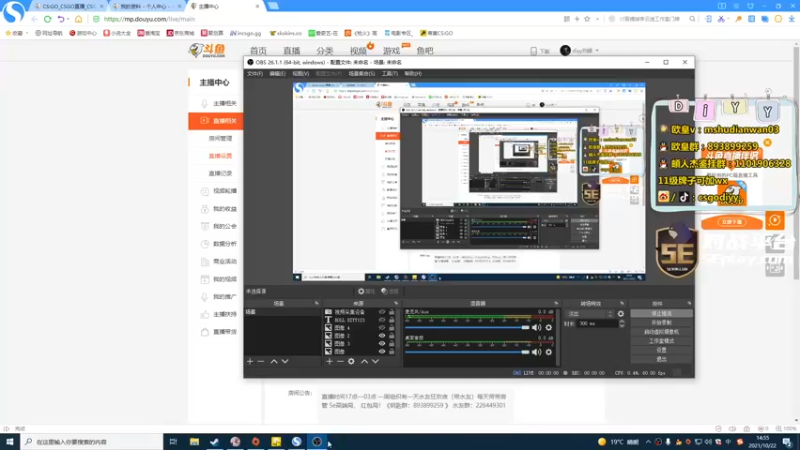Switch to the CSGO browser tab

click(68, 6)
